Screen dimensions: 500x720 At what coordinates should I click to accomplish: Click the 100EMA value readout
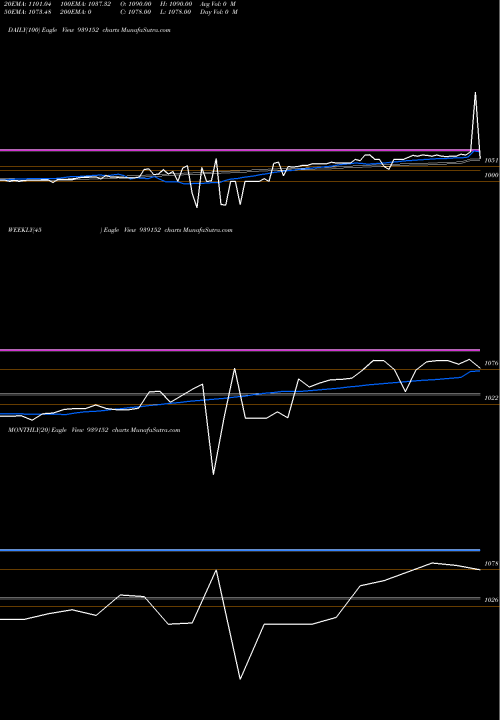[x=85, y=3]
